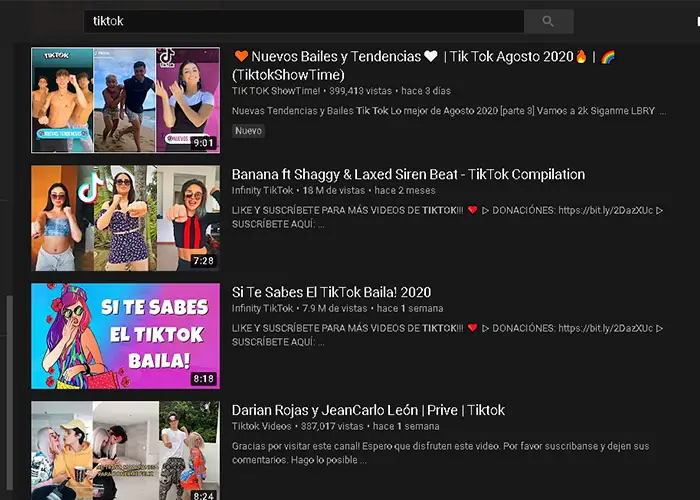Click description starting Gracias por visitar este canal
Screen dimensions: 700x500
pos(440,453)
